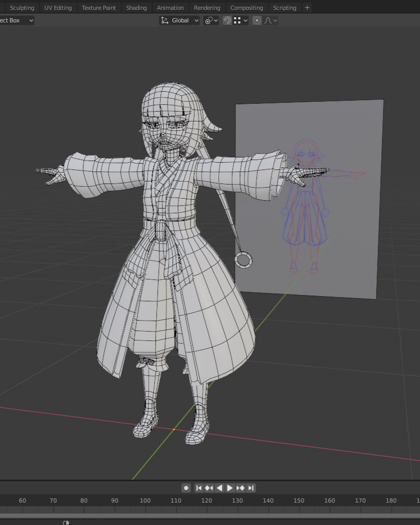Screen dimensions: 420x525
Task: Switch to the Animation workspace tab
Action: click(x=170, y=8)
